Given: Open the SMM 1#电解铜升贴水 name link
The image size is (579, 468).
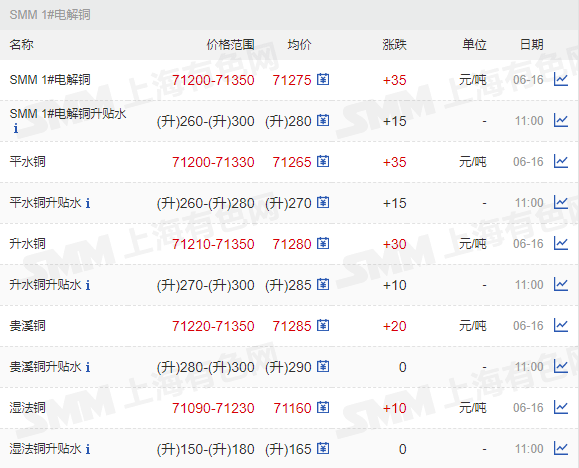Looking at the screenshot, I should tap(68, 113).
